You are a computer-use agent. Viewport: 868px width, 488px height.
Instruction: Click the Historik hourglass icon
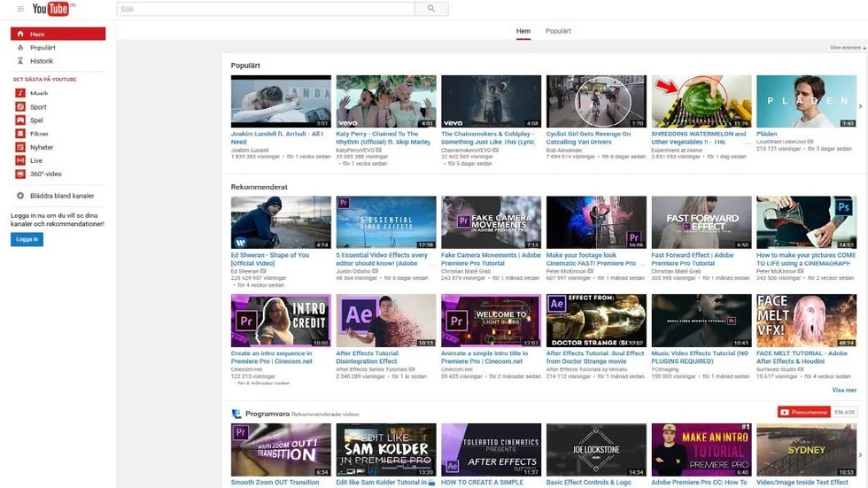(x=20, y=61)
